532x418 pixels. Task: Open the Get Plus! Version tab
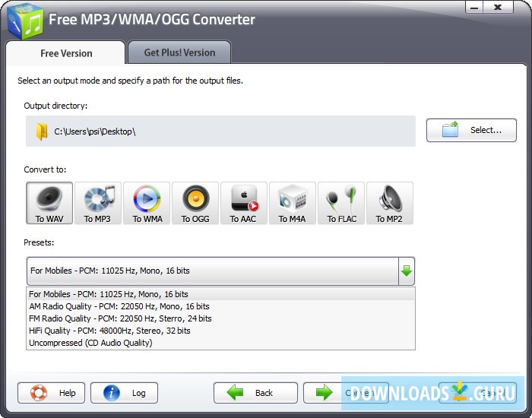tap(179, 52)
